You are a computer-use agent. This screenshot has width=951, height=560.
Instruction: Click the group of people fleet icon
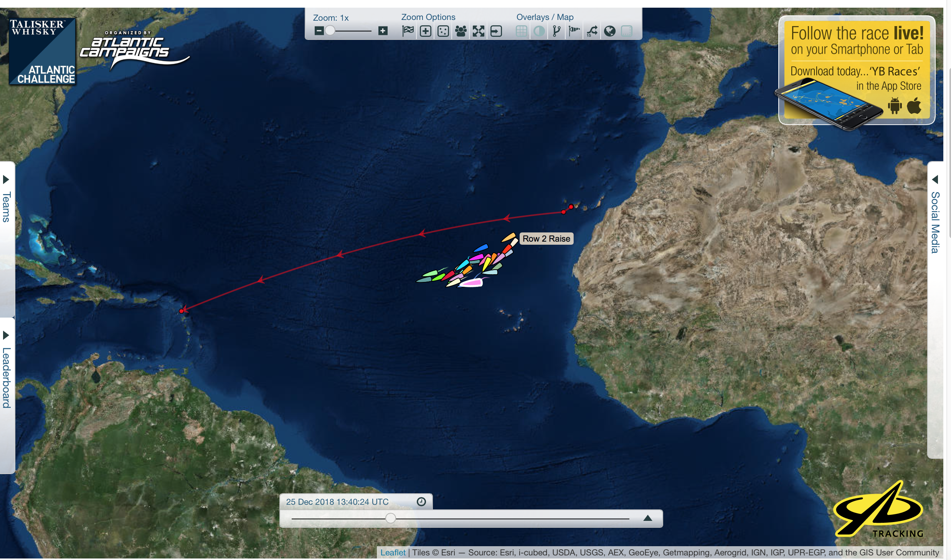click(461, 31)
